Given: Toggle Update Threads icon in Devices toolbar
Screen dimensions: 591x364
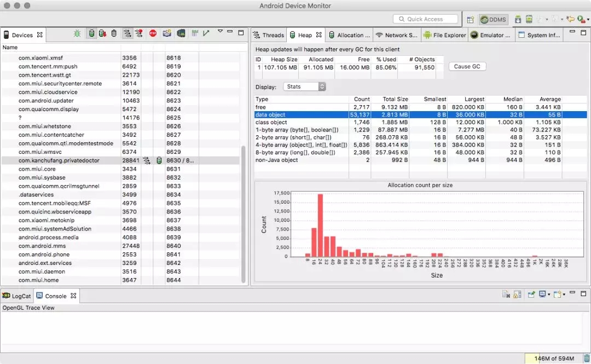Looking at the screenshot, I should tap(128, 33).
